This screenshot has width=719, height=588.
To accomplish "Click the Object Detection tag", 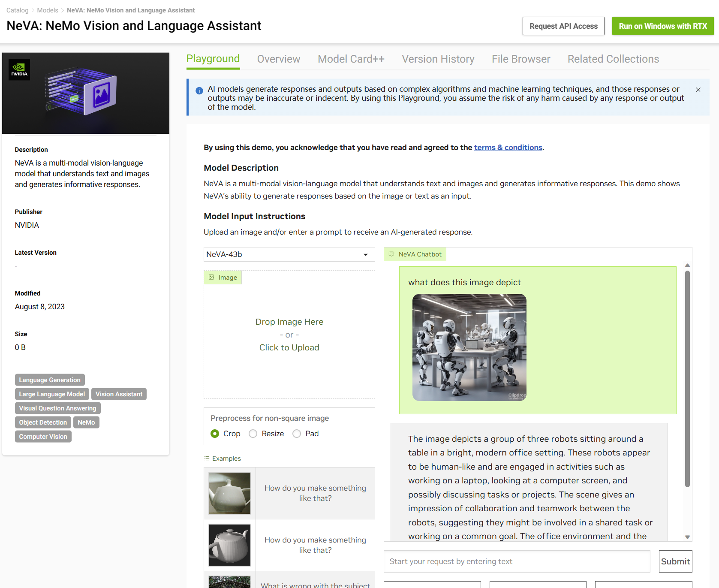I will coord(43,422).
